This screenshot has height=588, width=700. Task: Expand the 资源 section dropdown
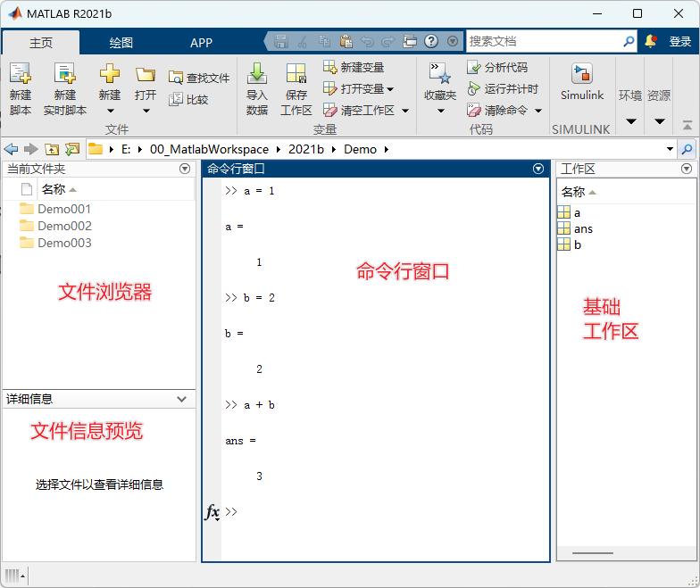[x=659, y=121]
